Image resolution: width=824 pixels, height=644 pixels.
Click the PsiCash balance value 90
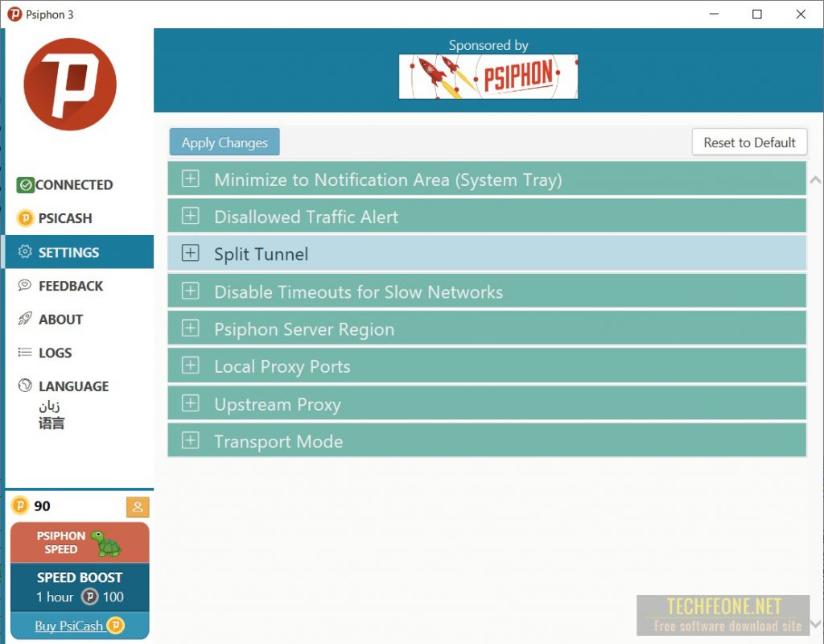click(42, 506)
